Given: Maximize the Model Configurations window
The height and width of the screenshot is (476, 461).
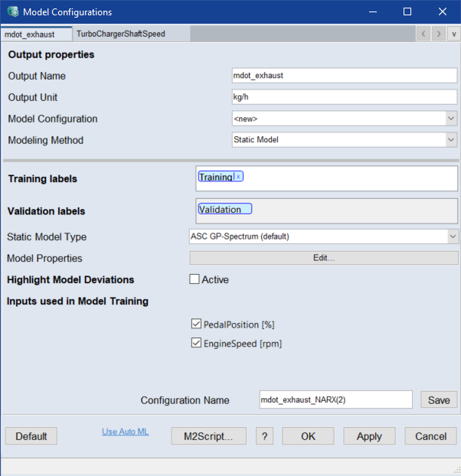Looking at the screenshot, I should 407,11.
